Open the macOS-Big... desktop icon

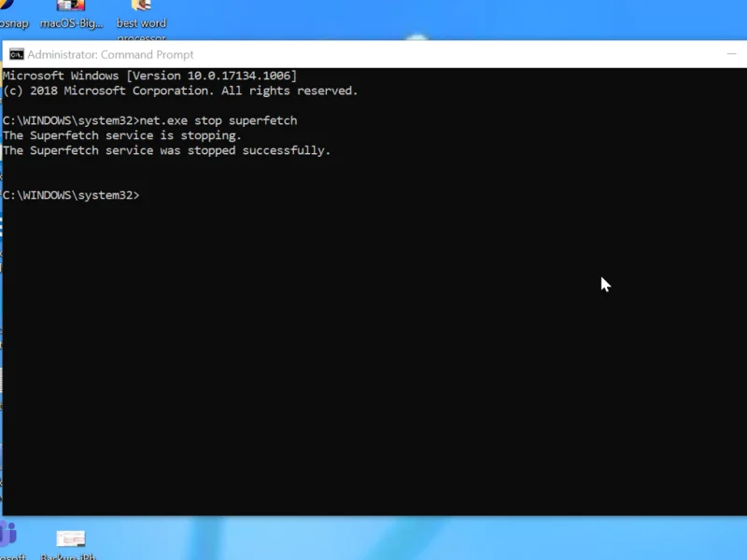[x=71, y=15]
